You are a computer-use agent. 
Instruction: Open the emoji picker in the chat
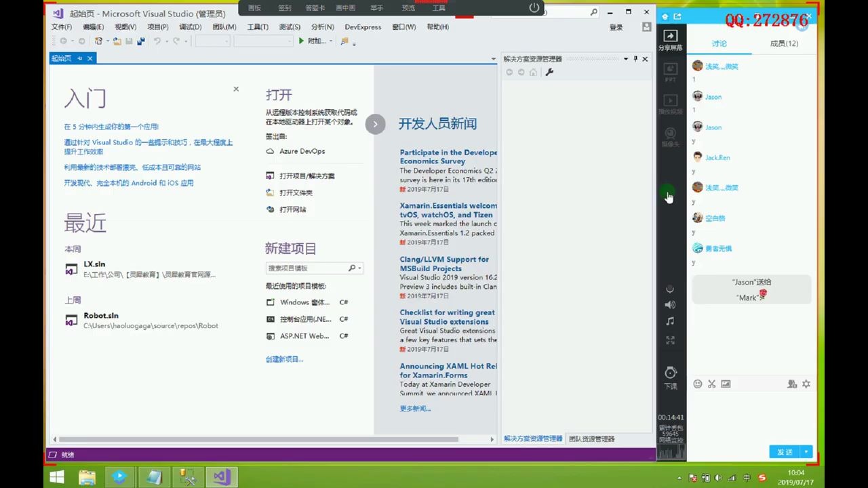coord(697,384)
